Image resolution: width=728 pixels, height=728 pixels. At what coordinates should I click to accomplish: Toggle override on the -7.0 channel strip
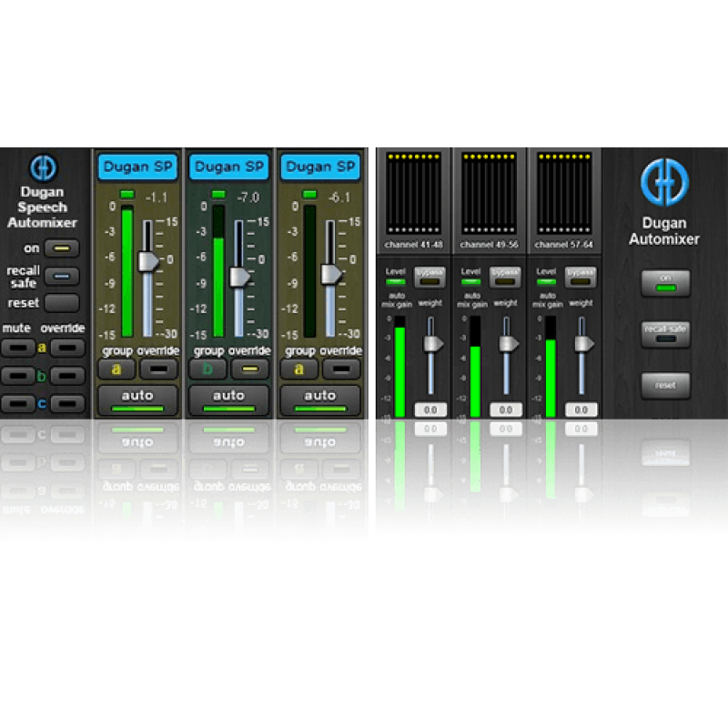[x=248, y=369]
